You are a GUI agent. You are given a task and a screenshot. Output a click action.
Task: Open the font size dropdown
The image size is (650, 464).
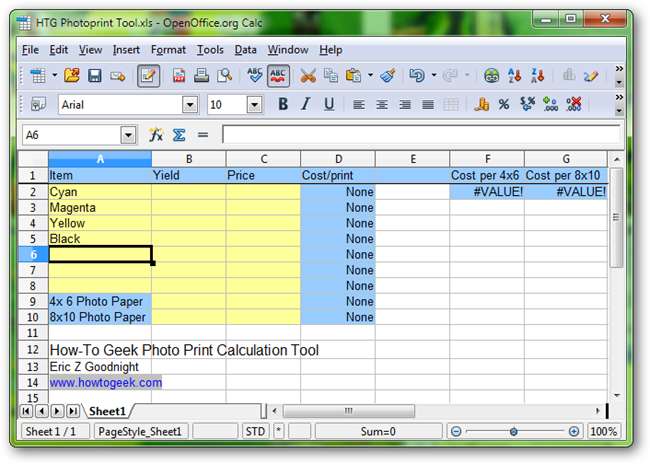pyautogui.click(x=255, y=105)
